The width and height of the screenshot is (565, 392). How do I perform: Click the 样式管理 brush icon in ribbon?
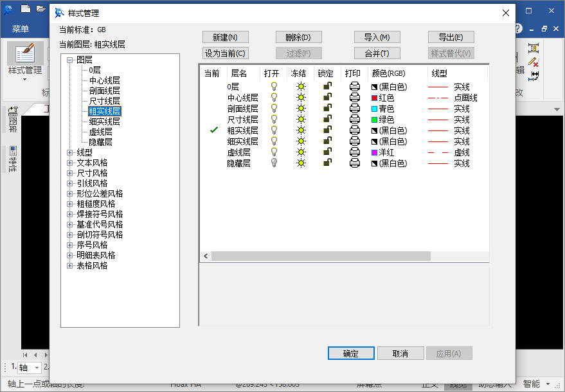coord(25,53)
